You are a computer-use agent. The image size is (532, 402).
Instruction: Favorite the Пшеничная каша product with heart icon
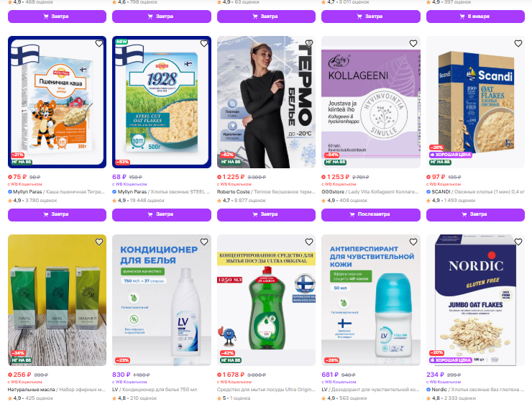coord(99,43)
